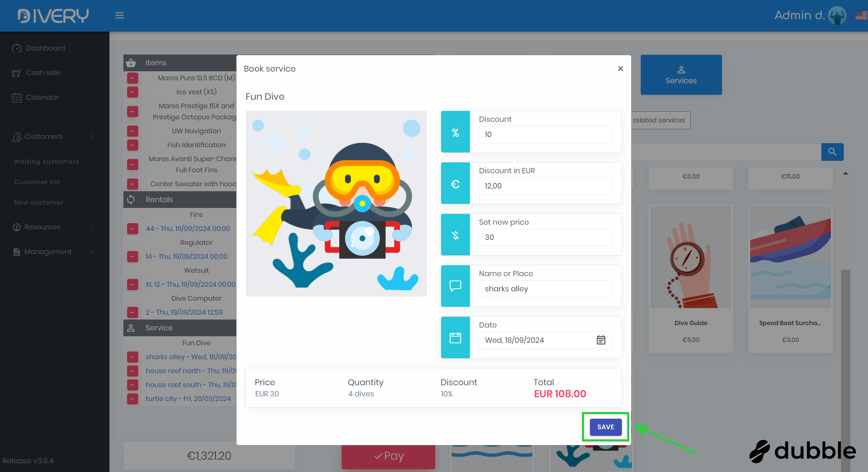The height and width of the screenshot is (472, 868).
Task: Remove turtle city dive with minus icon
Action: click(132, 399)
